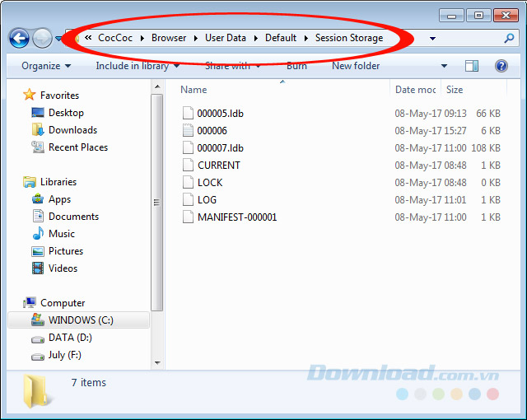527x420 pixels.
Task: Expand the arrow after Default breadcrumb
Action: [305, 39]
